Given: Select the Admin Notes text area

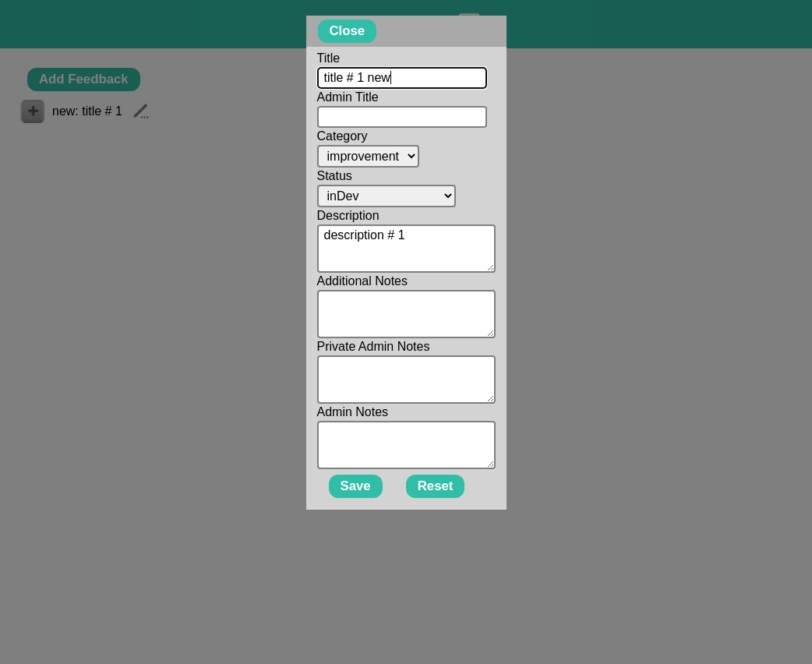Looking at the screenshot, I should tap(405, 445).
